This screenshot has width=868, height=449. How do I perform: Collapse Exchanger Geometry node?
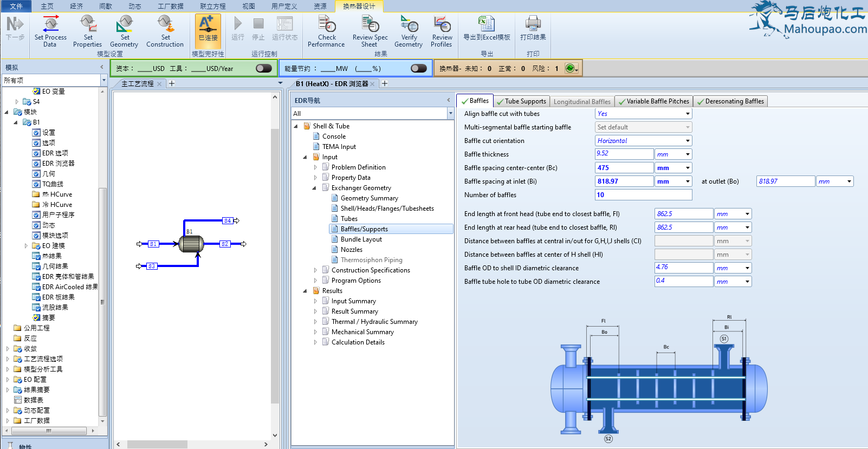[x=314, y=188]
